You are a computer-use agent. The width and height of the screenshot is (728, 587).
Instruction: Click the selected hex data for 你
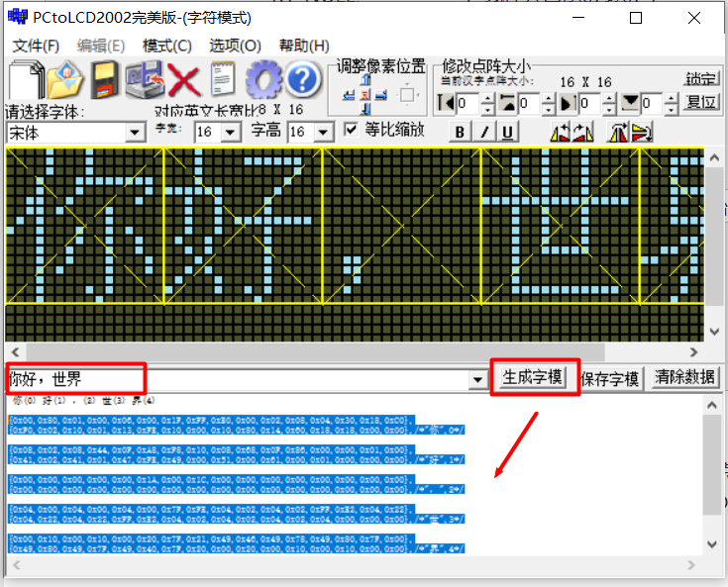coord(236,425)
